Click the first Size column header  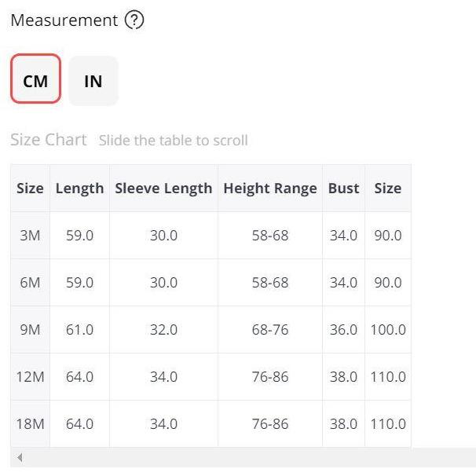tap(30, 189)
